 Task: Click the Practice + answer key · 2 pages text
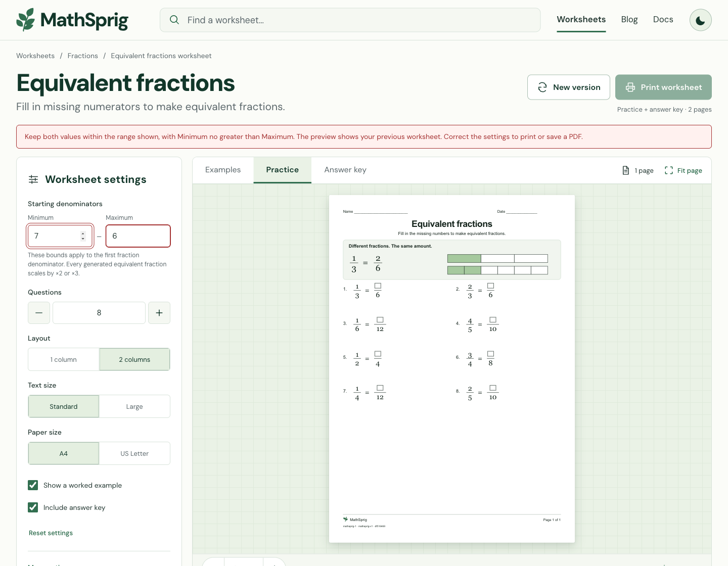click(x=664, y=109)
